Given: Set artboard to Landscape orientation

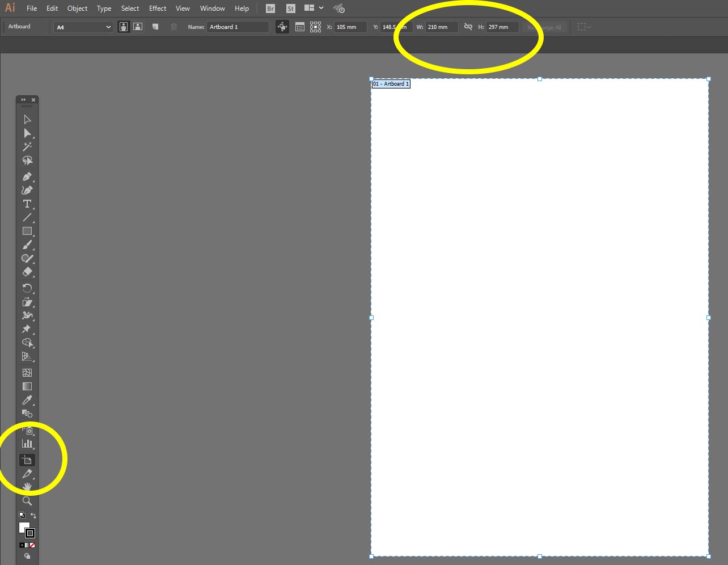Looking at the screenshot, I should pos(138,27).
